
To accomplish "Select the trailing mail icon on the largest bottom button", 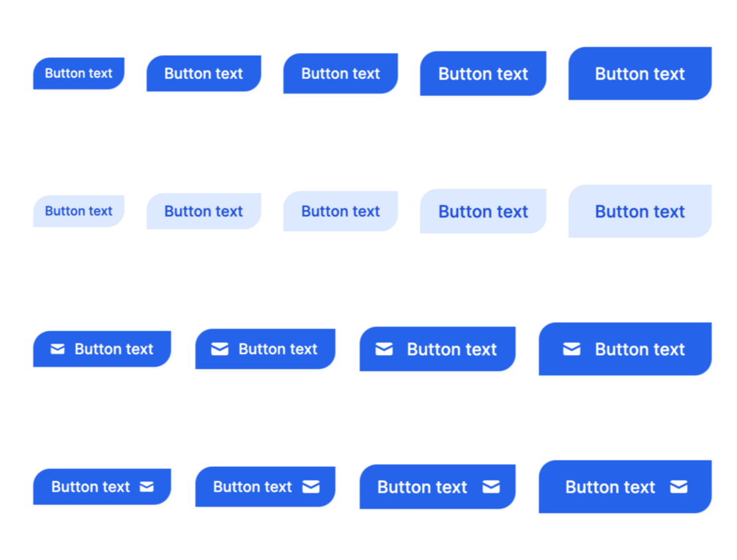I will click(x=679, y=487).
